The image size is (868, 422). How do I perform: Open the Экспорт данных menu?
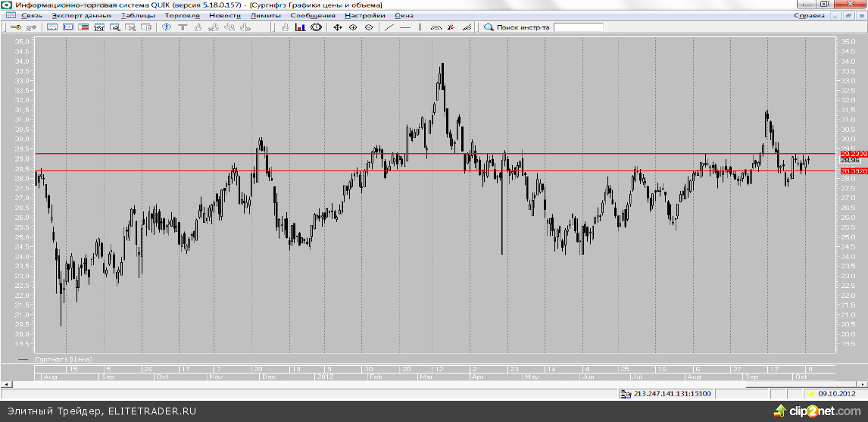pyautogui.click(x=82, y=15)
